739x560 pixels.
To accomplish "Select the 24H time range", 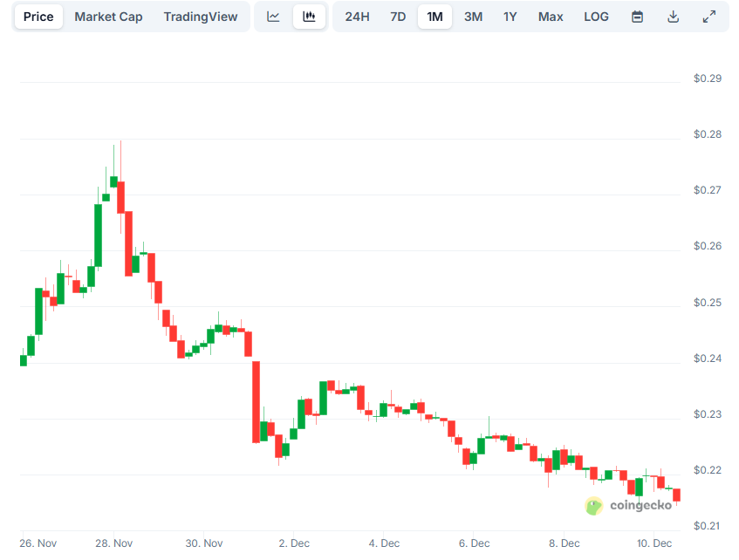I will [x=357, y=17].
